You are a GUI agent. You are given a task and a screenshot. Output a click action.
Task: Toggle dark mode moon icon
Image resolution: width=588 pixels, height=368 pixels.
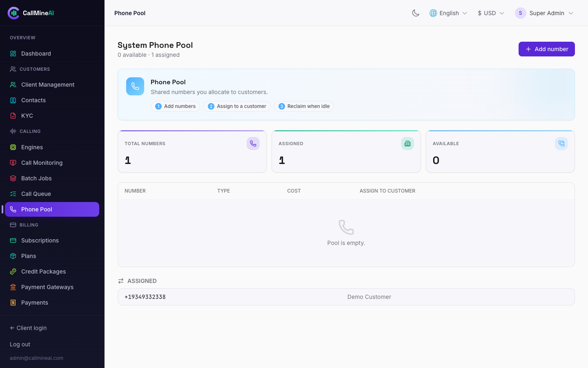point(416,13)
